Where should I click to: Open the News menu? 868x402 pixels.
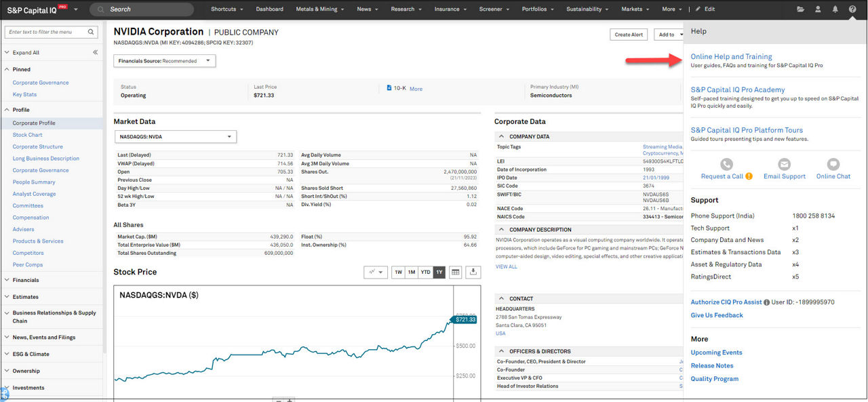[368, 9]
